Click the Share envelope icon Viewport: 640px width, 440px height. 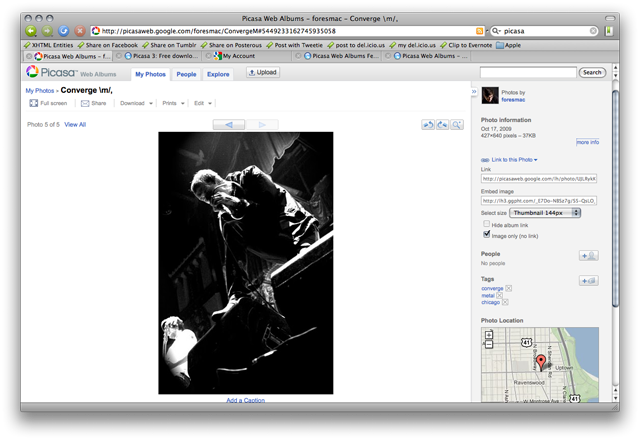pyautogui.click(x=85, y=103)
